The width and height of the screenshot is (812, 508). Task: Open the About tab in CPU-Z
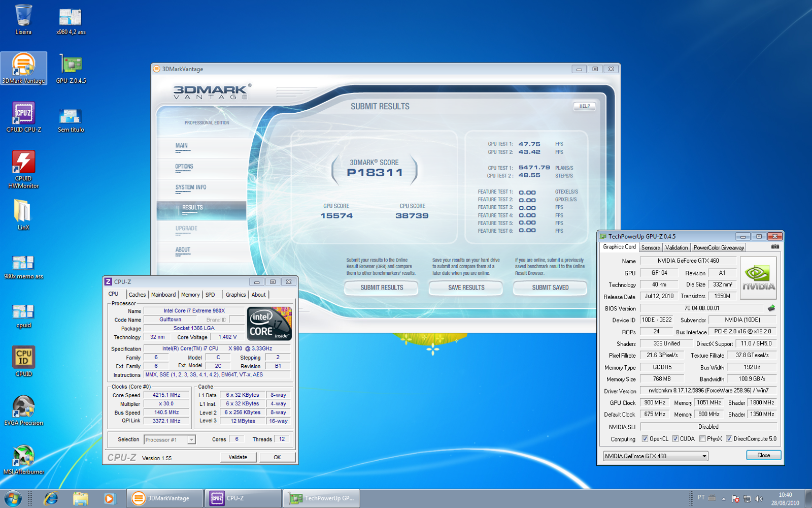point(259,295)
